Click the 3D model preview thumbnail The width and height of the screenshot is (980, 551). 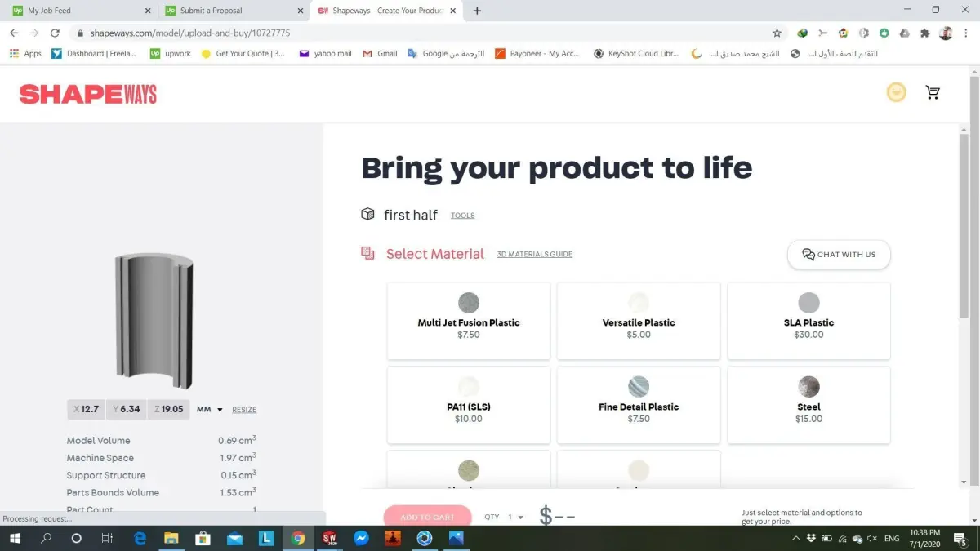click(154, 321)
